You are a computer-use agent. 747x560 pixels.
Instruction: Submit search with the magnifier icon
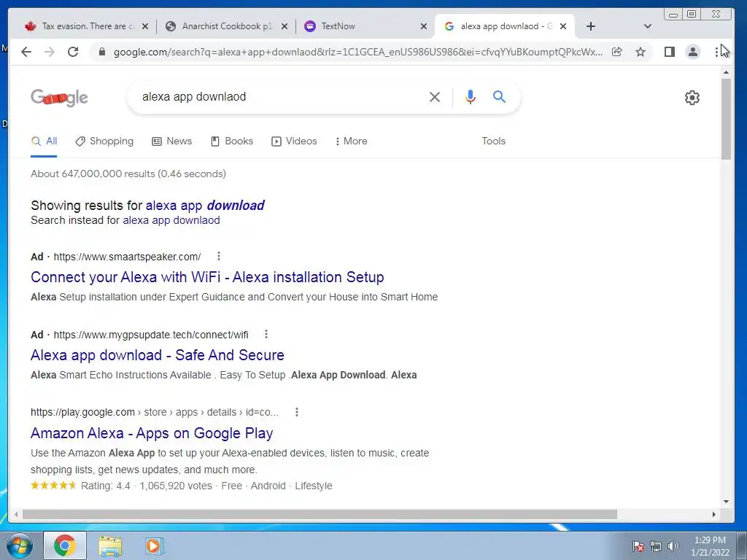pos(499,97)
